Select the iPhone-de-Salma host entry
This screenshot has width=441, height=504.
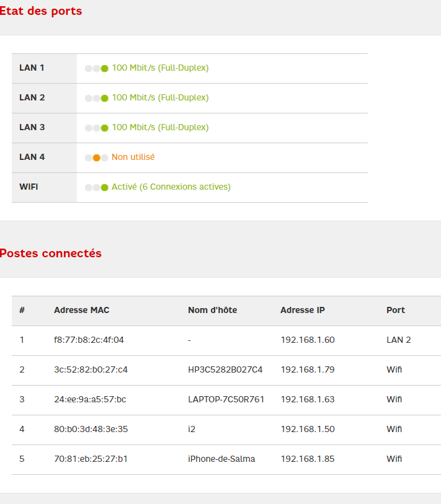221,459
